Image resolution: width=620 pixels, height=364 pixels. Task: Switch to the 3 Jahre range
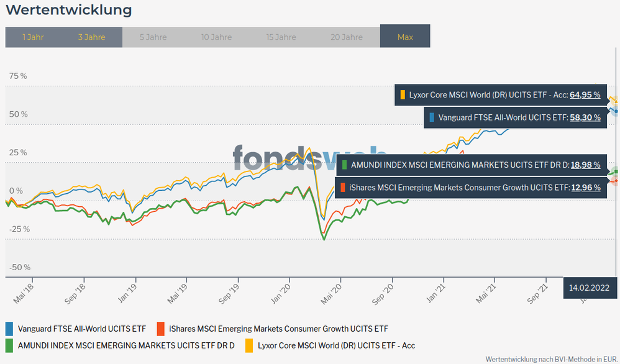click(91, 37)
